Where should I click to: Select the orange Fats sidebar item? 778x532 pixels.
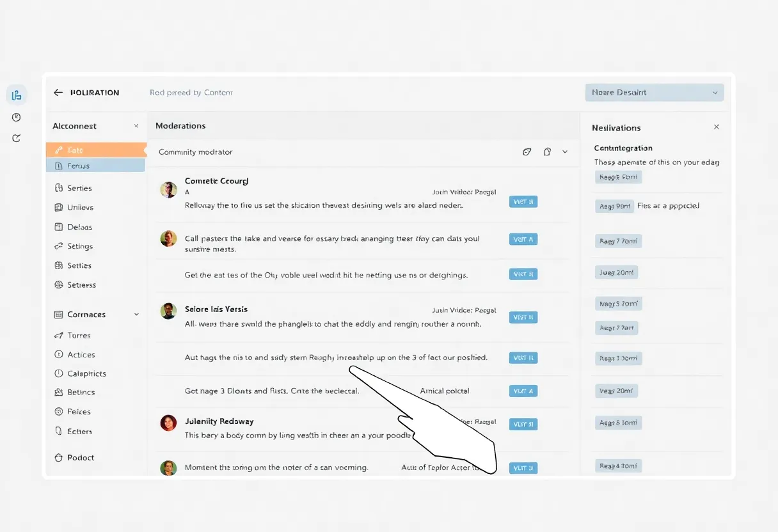tap(96, 150)
